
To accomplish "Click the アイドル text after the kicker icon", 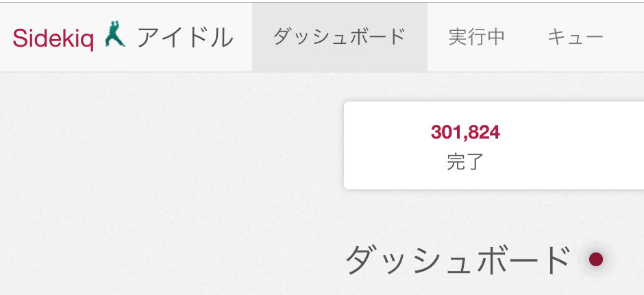I will point(185,38).
